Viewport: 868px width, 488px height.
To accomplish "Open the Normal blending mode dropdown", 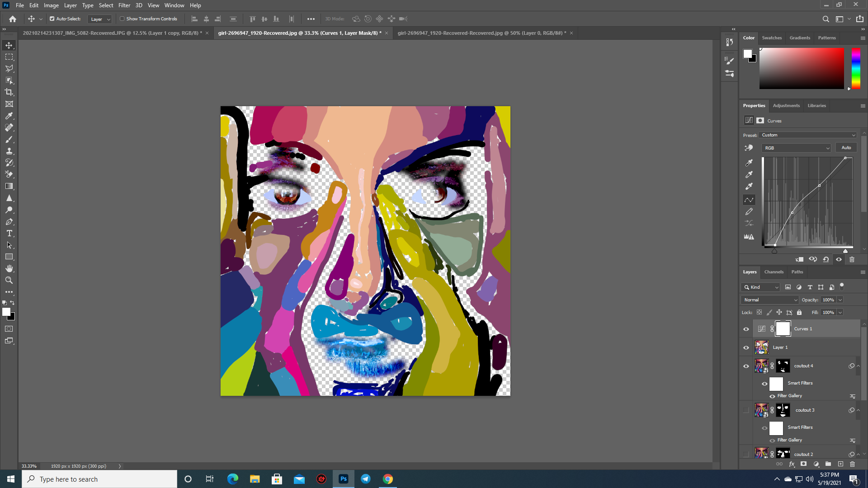I will (x=770, y=300).
